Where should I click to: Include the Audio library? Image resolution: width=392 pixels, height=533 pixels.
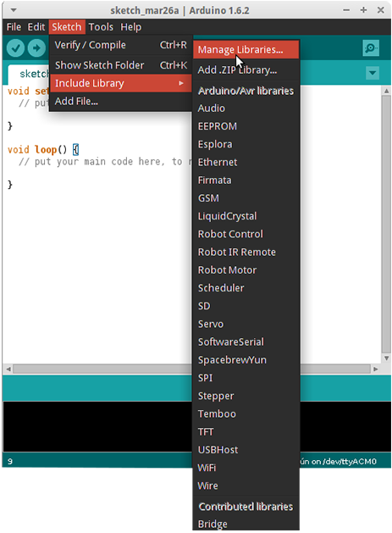coord(246,108)
